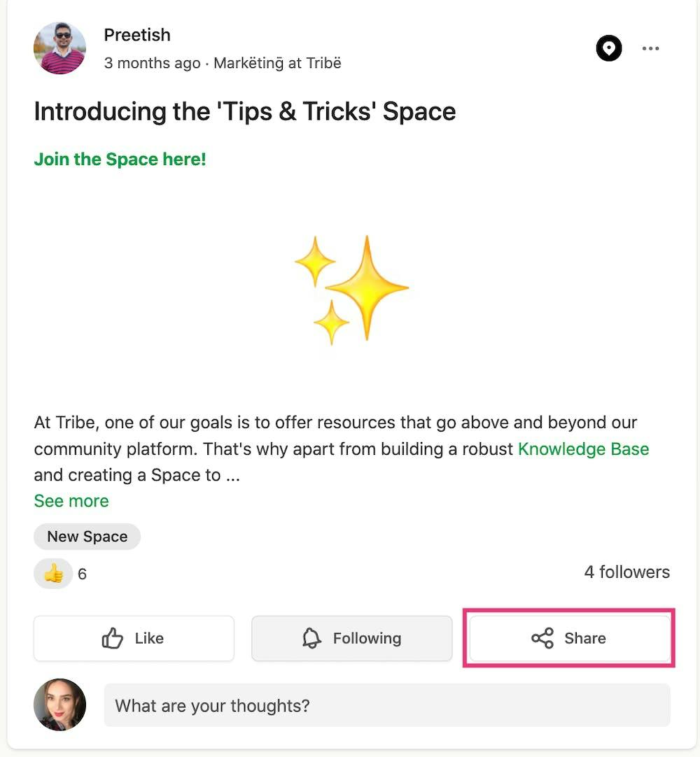Screen dimensions: 700x757
Task: Open Preetish's profile name link
Action: (x=137, y=34)
